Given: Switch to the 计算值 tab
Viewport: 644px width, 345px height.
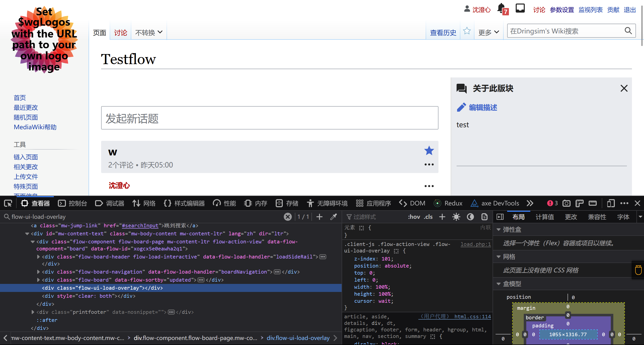Looking at the screenshot, I should 545,217.
